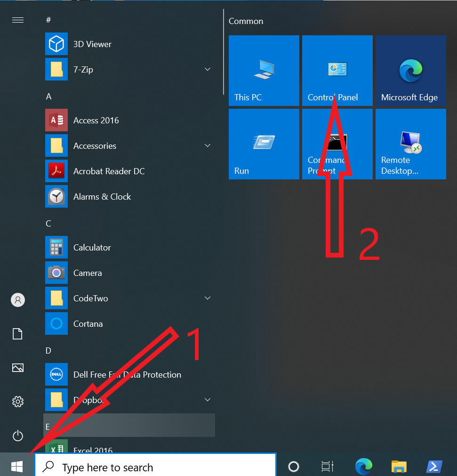Launch the Microsoft Edge tile
The image size is (457, 476).
(x=411, y=71)
